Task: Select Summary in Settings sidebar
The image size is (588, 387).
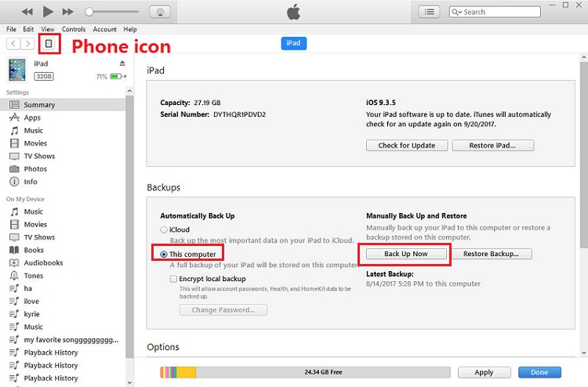Action: pos(63,105)
